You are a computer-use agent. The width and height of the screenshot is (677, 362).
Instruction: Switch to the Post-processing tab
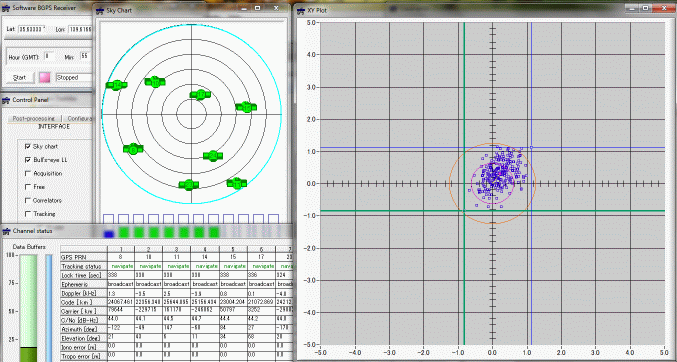34,118
